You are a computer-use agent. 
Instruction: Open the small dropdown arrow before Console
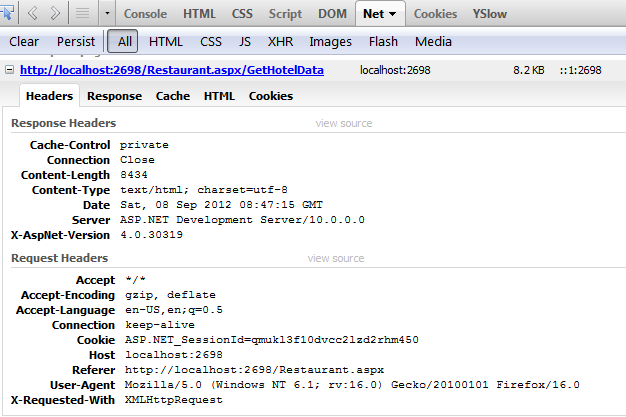105,14
